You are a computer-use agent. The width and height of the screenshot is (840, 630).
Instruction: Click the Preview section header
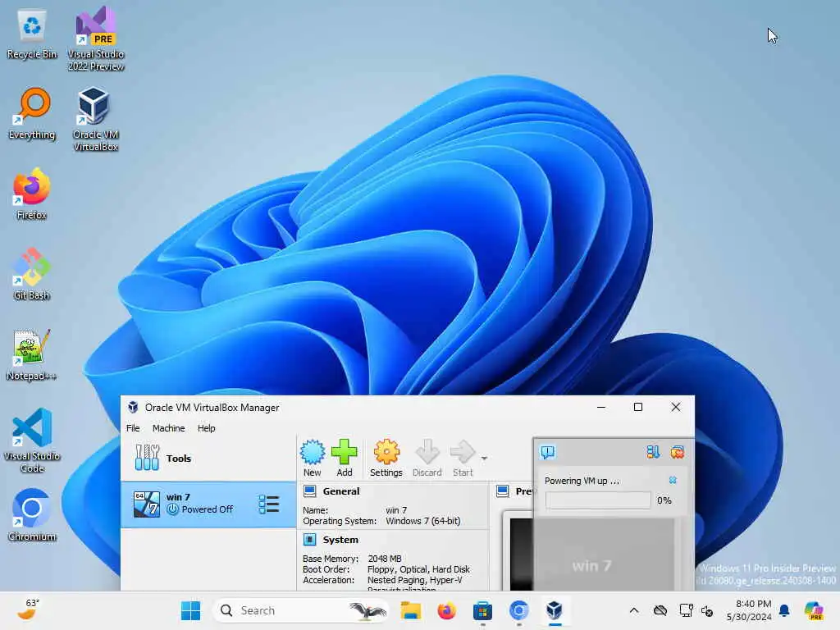click(x=523, y=491)
